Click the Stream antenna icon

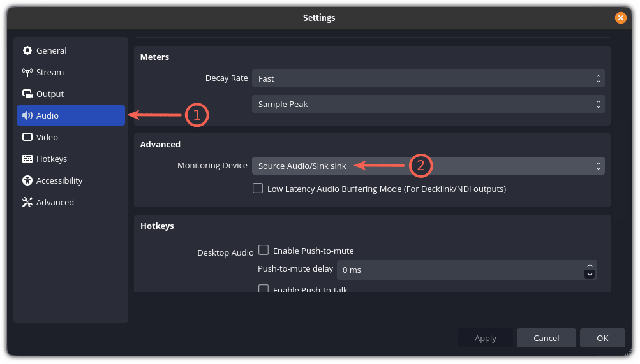coord(27,73)
